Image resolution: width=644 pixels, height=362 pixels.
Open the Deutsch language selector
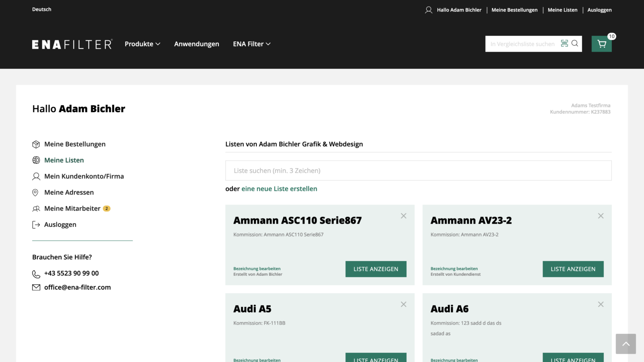pyautogui.click(x=42, y=9)
